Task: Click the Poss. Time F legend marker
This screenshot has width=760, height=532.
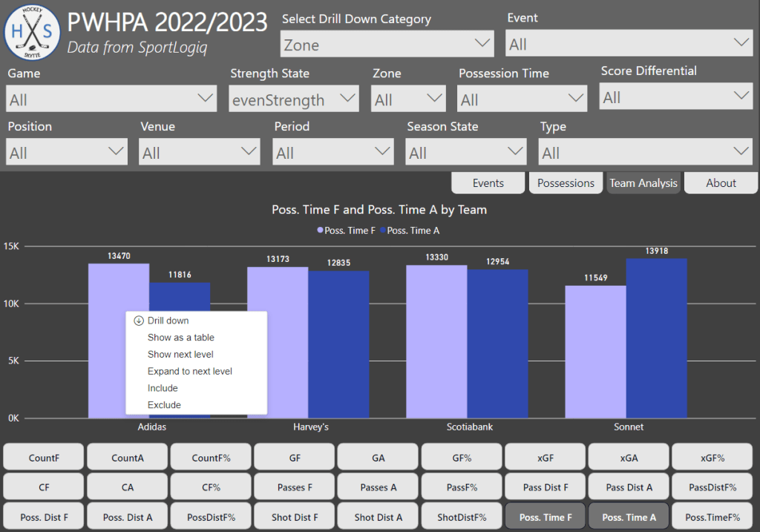Action: click(x=321, y=231)
